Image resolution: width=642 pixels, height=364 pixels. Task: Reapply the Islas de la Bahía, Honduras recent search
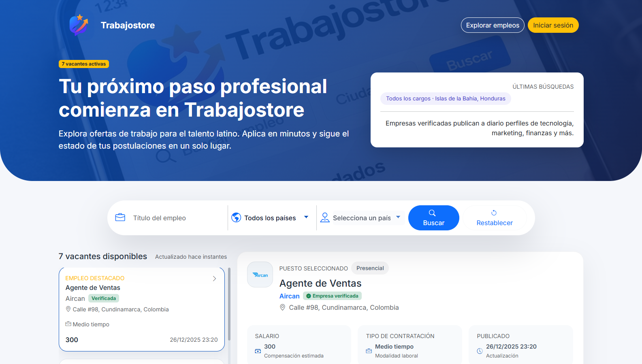tap(446, 98)
